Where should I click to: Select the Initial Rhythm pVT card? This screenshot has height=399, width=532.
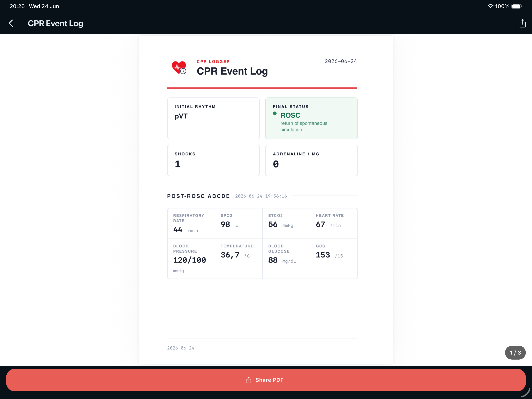click(213, 118)
